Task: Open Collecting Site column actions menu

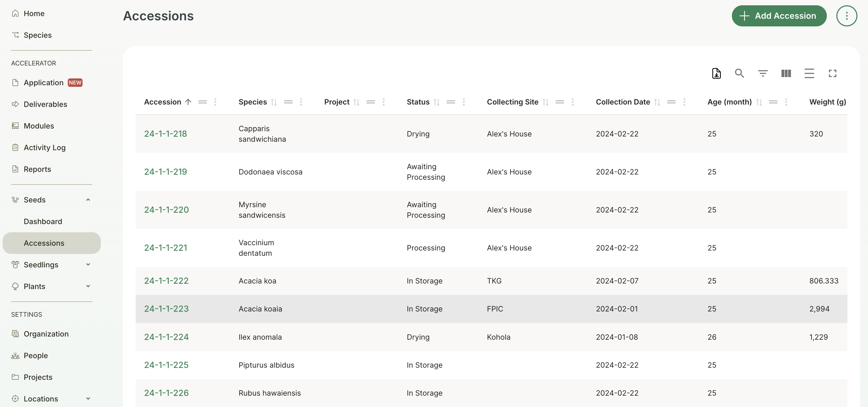Action: click(x=573, y=102)
